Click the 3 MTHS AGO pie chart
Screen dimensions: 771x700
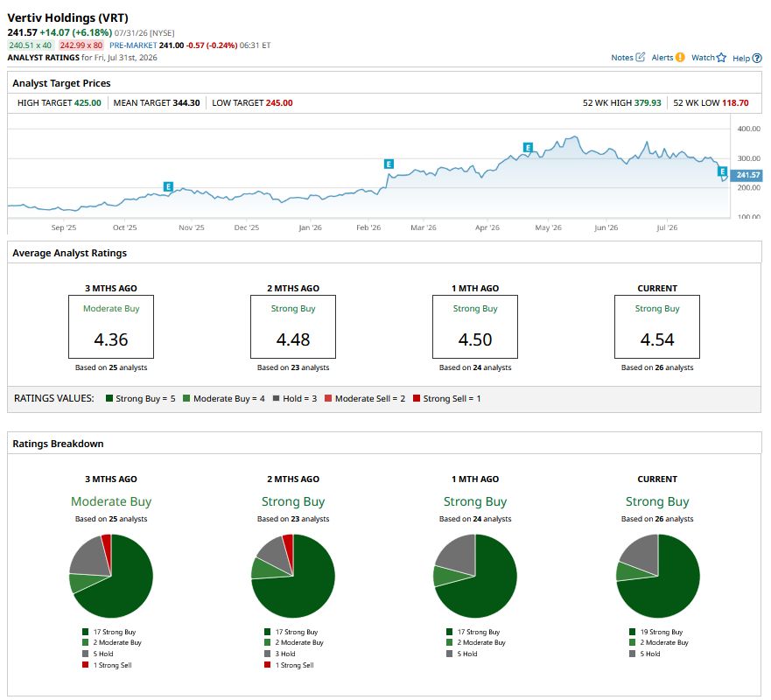coord(111,576)
